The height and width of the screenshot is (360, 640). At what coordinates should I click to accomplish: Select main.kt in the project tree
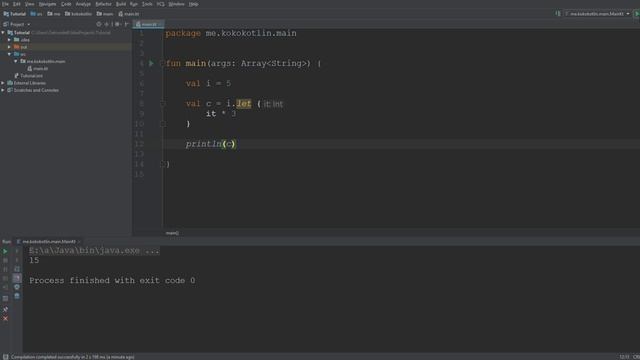[38, 69]
